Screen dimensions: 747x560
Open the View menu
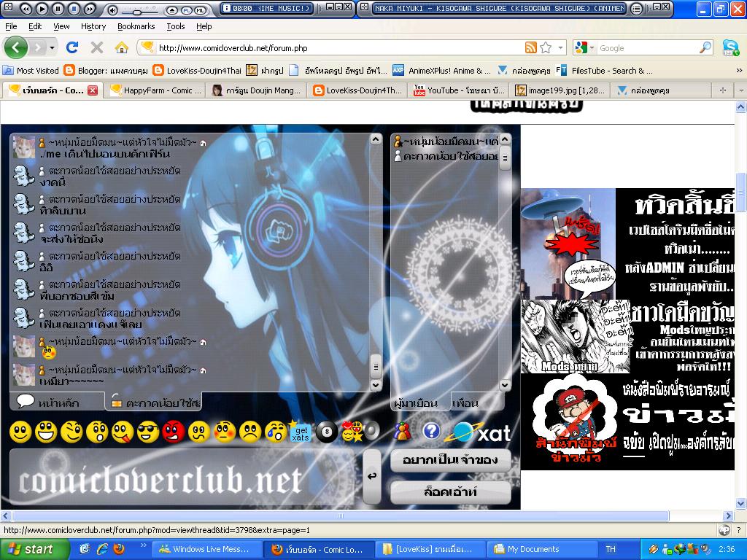click(x=61, y=26)
